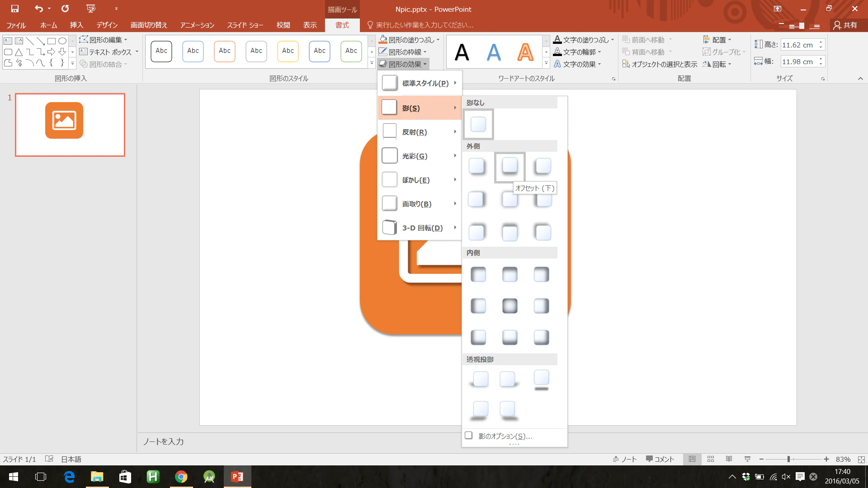Launch Google Chrome from the taskbar

pos(181,477)
